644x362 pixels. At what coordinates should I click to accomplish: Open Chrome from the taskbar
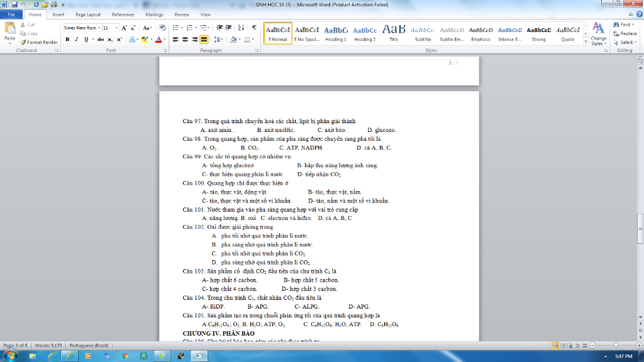[x=125, y=356]
